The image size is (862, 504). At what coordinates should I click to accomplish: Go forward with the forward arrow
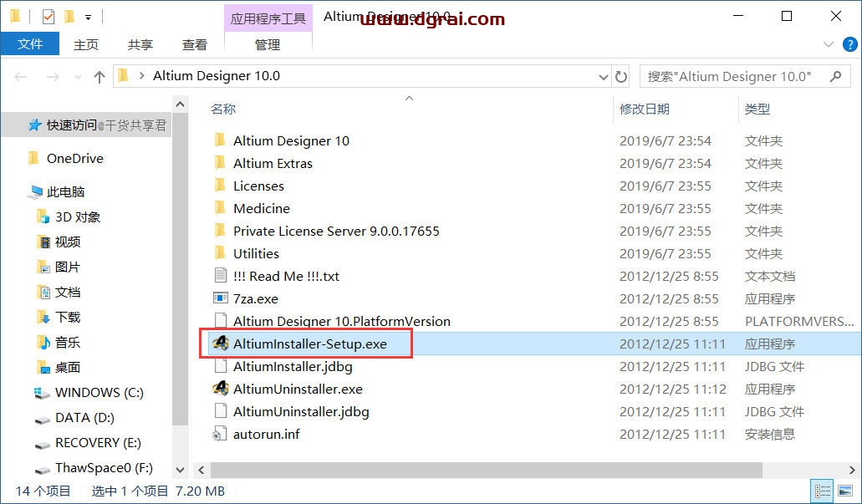[x=53, y=76]
